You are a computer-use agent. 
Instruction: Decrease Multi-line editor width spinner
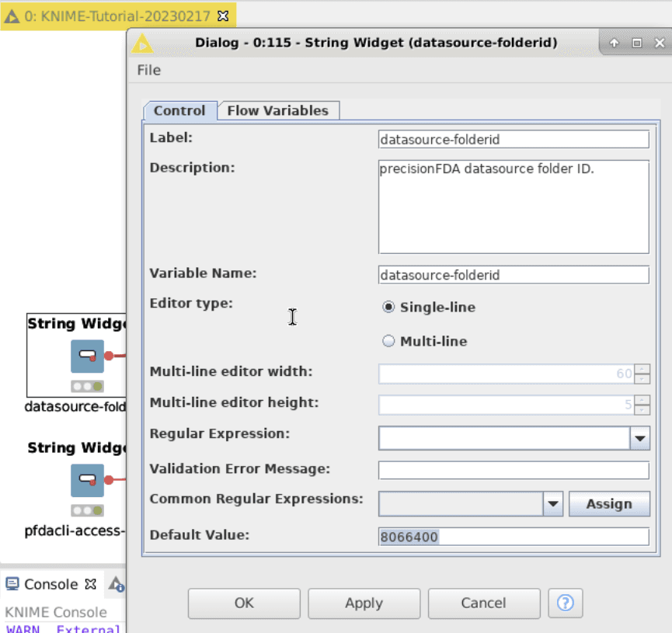pos(642,379)
